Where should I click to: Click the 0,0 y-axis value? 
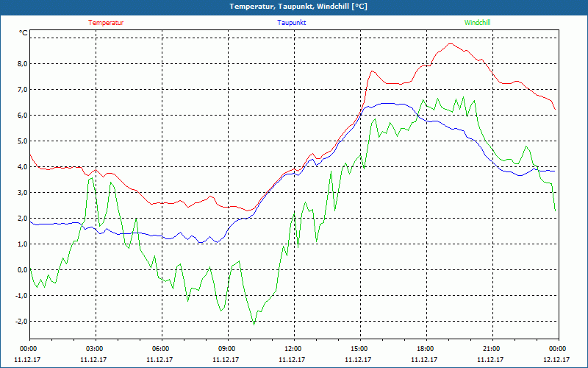point(23,270)
